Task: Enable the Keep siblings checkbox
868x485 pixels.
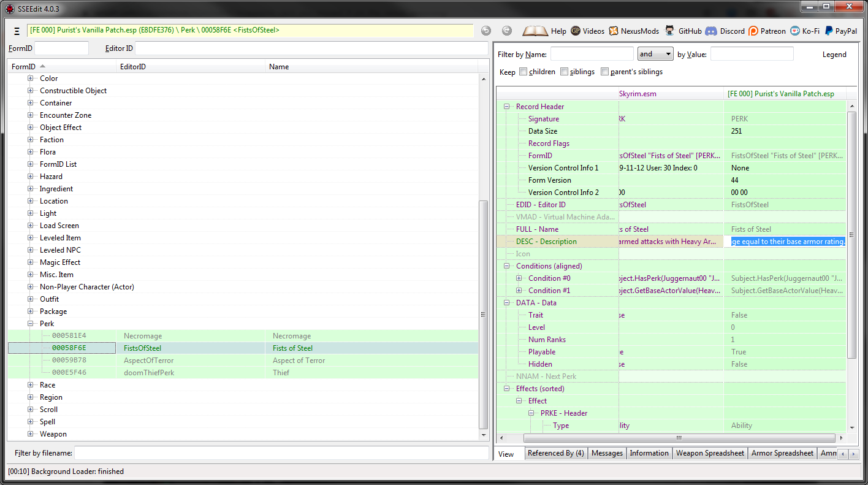Action: pyautogui.click(x=564, y=72)
